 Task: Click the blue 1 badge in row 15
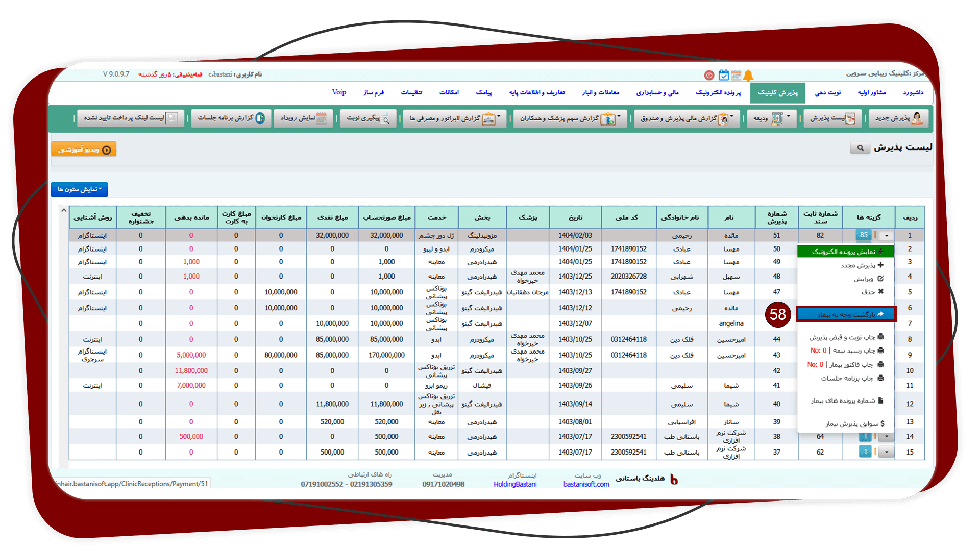pyautogui.click(x=865, y=452)
